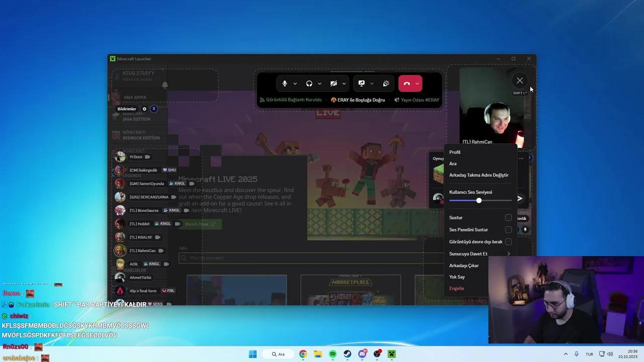Toggle the camera icon in overlay toolbar
The width and height of the screenshot is (644, 362).
334,83
